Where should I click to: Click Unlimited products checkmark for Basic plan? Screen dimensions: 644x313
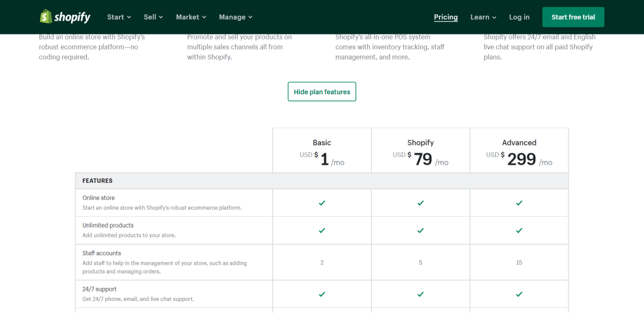pyautogui.click(x=322, y=231)
